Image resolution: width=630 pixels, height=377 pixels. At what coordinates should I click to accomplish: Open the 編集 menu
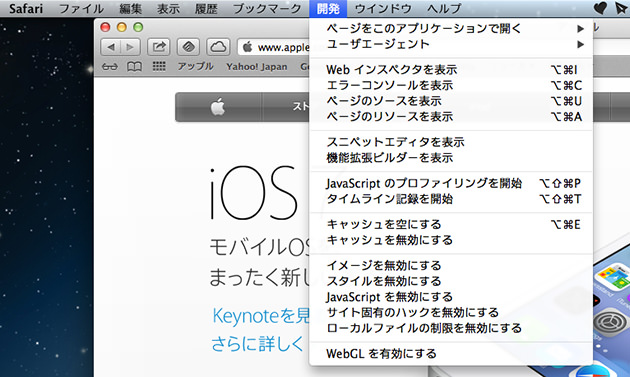(130, 8)
